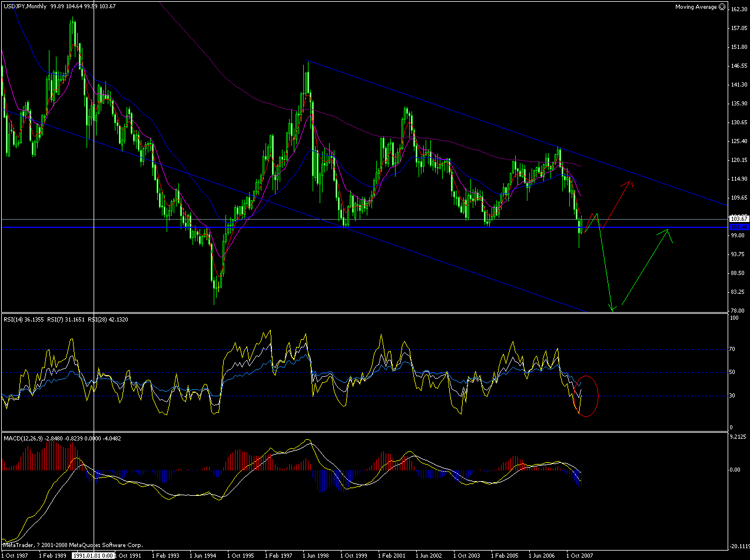Click the blue 101.40 price level tag
This screenshot has width=750, height=560.
pos(738,227)
